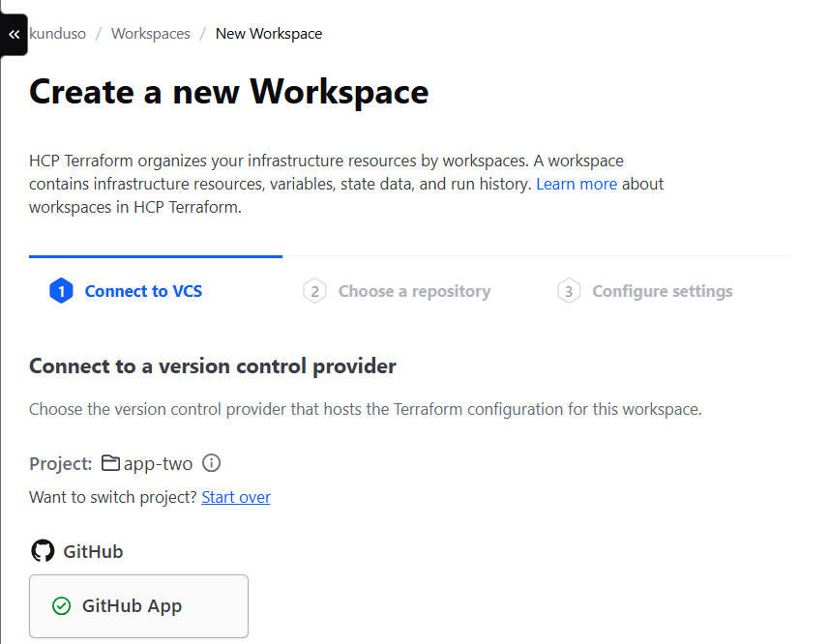Click the GitHub octocat logo
829x644 pixels.
pos(43,551)
